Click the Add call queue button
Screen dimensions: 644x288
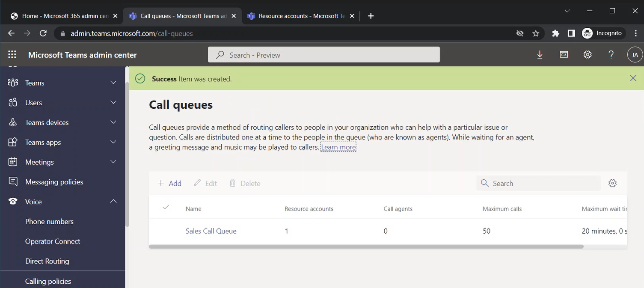pos(169,183)
